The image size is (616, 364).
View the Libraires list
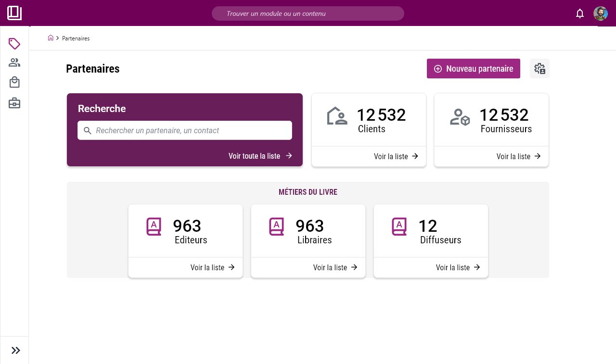(335, 267)
